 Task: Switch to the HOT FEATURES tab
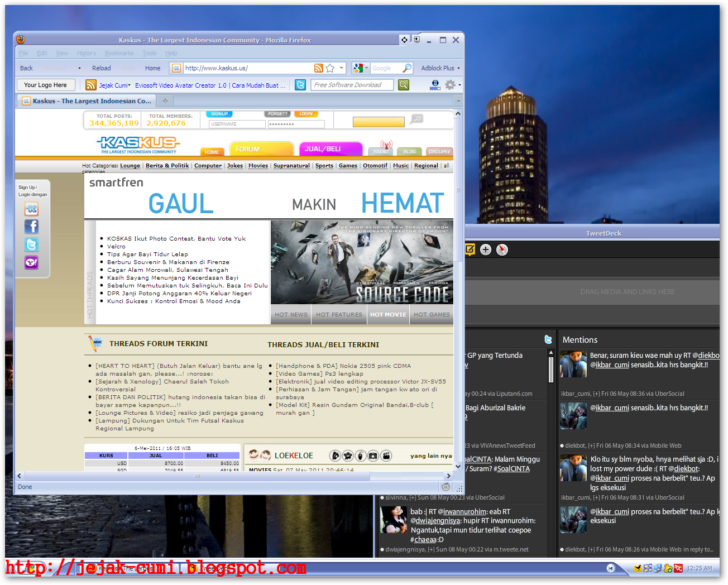coord(339,314)
